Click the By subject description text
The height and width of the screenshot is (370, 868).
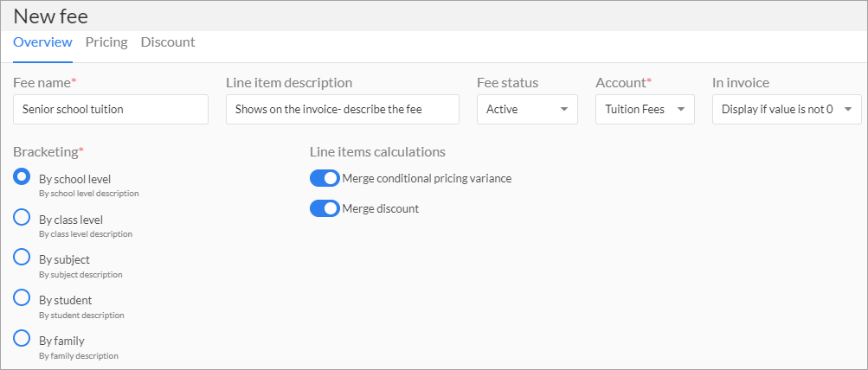[80, 274]
